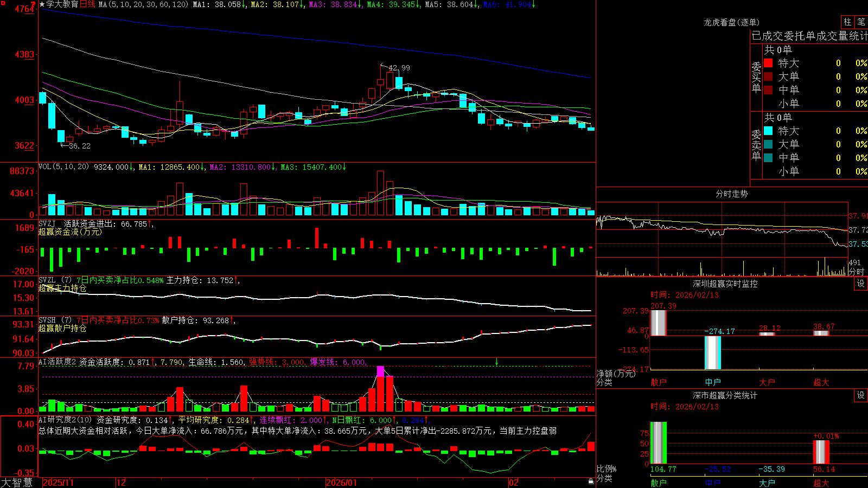Click the red question mark help icon

pos(33,4)
